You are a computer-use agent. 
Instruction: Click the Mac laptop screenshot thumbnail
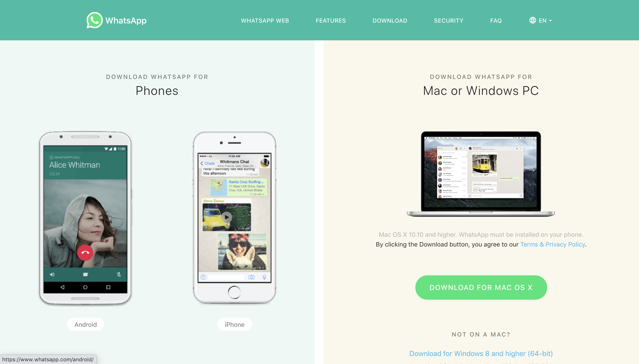tap(481, 172)
